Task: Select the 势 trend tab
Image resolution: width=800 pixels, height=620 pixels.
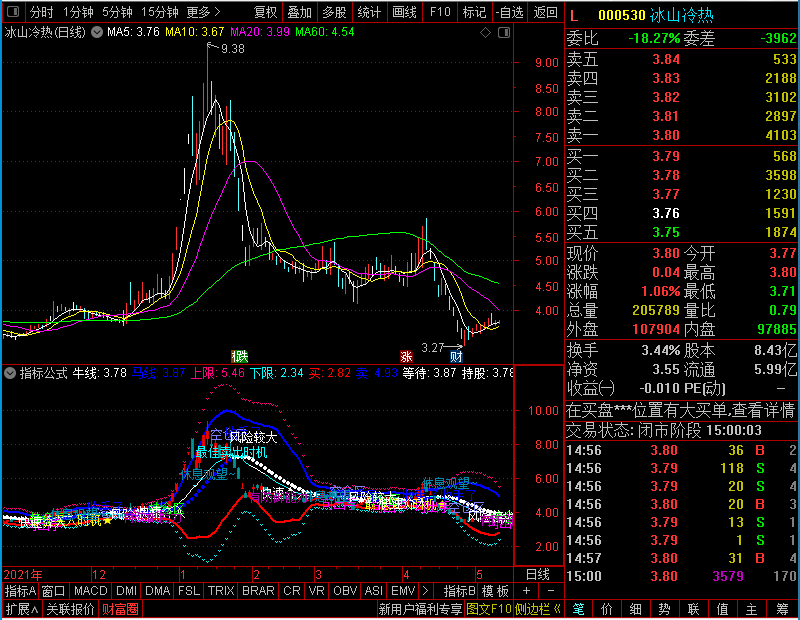Action: (x=664, y=609)
